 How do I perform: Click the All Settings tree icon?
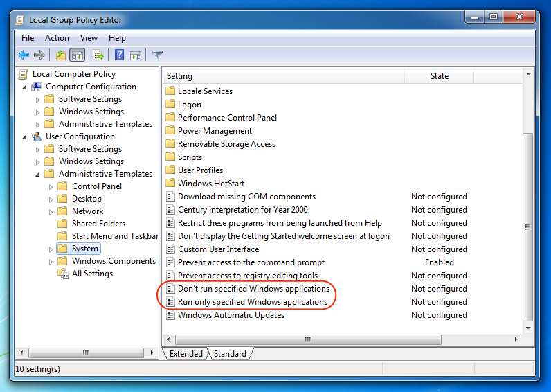tap(63, 274)
